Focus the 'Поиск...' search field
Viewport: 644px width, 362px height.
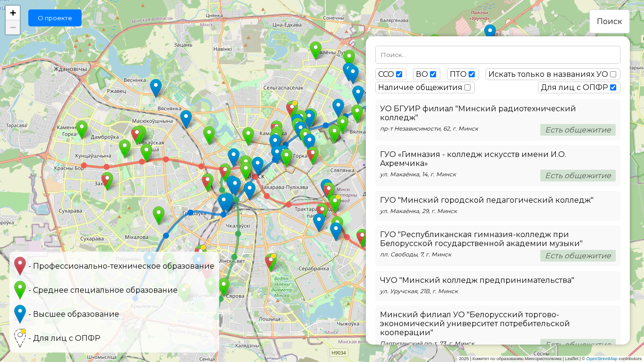(497, 55)
